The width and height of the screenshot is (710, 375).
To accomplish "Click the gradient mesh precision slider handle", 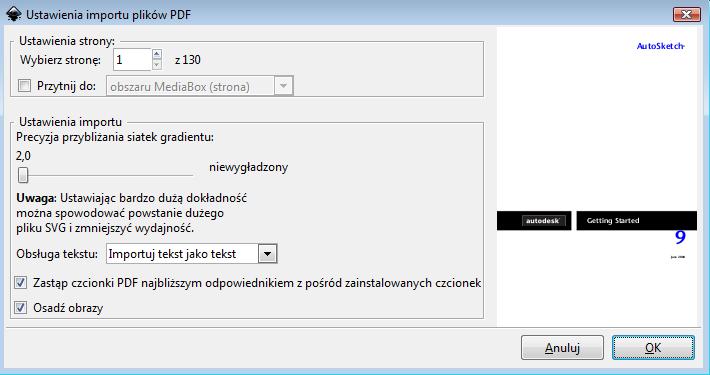I will (23, 175).
